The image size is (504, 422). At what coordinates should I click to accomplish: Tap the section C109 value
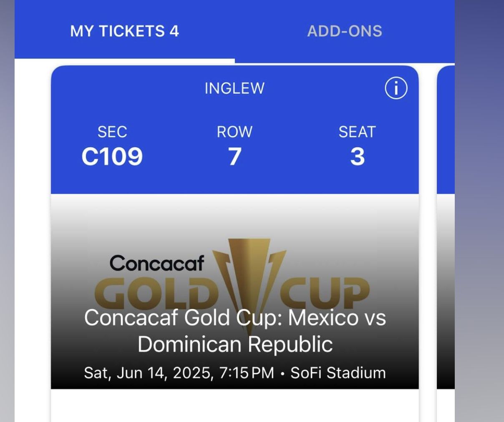112,156
